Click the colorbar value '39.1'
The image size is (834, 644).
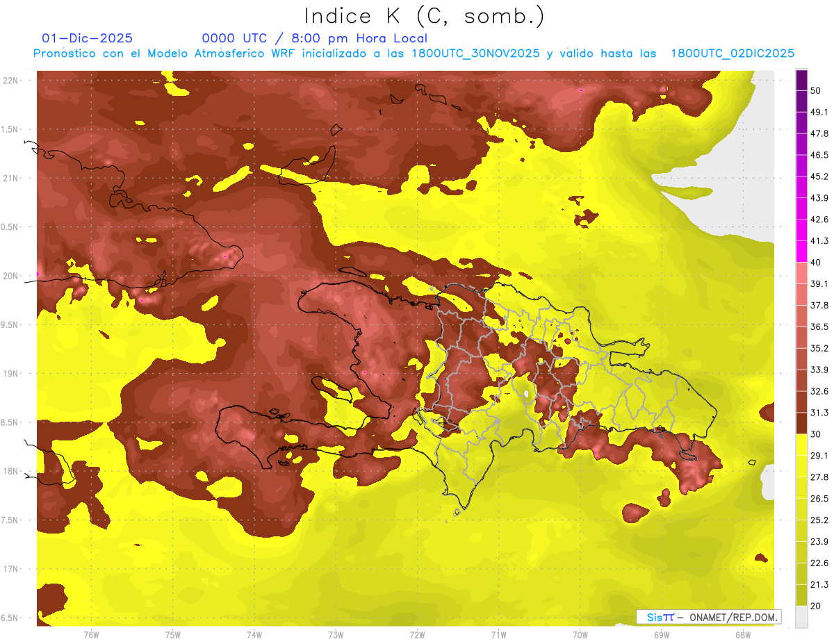click(819, 284)
